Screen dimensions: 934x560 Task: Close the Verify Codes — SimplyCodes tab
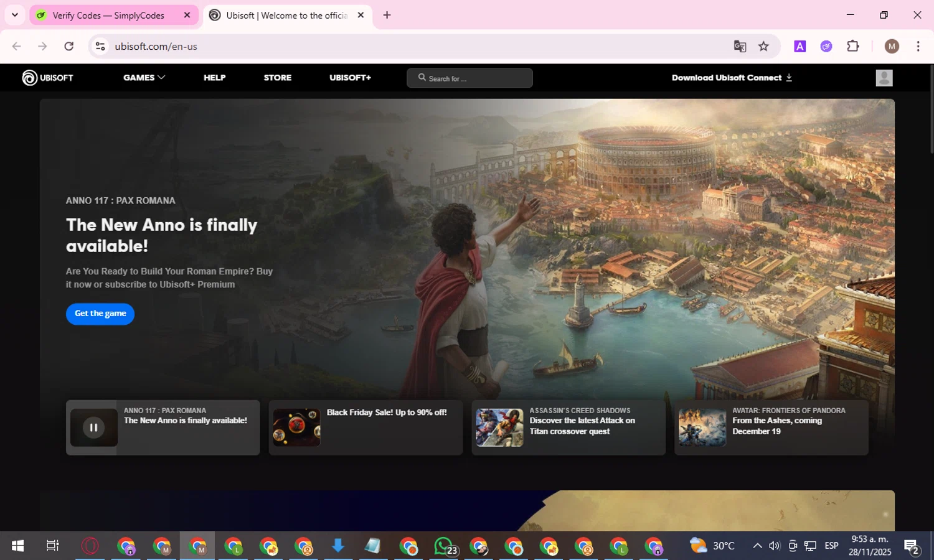click(187, 16)
